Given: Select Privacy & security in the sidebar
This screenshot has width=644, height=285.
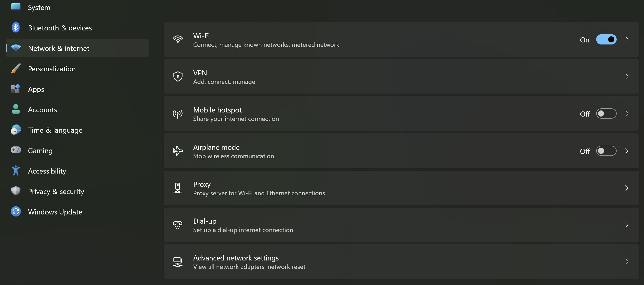Looking at the screenshot, I should tap(56, 191).
